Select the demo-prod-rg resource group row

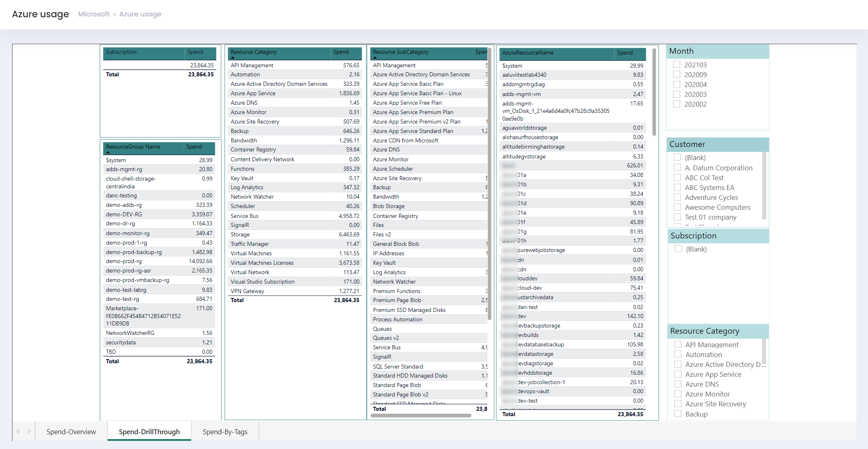pyautogui.click(x=159, y=261)
